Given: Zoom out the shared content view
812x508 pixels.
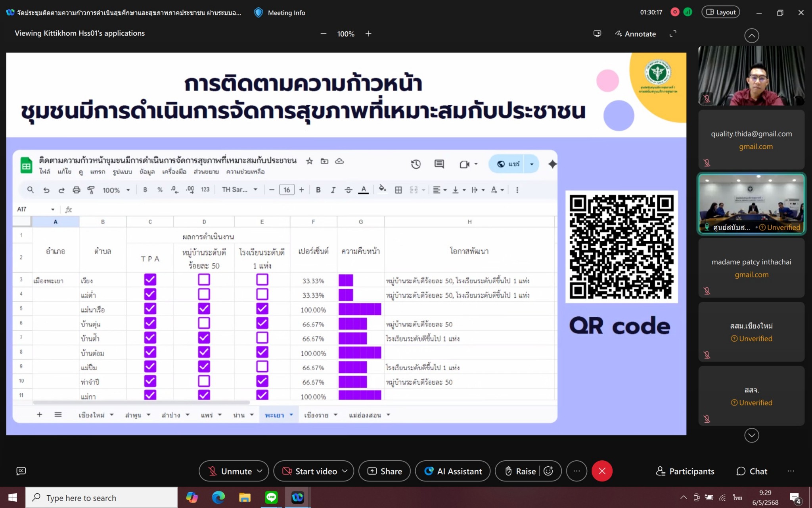Looking at the screenshot, I should coord(324,34).
